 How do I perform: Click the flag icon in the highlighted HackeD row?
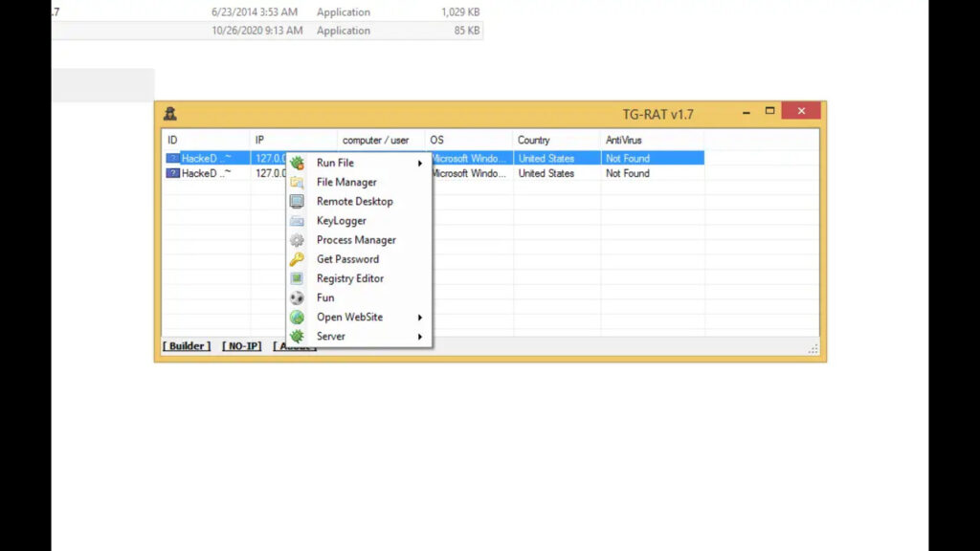(172, 158)
